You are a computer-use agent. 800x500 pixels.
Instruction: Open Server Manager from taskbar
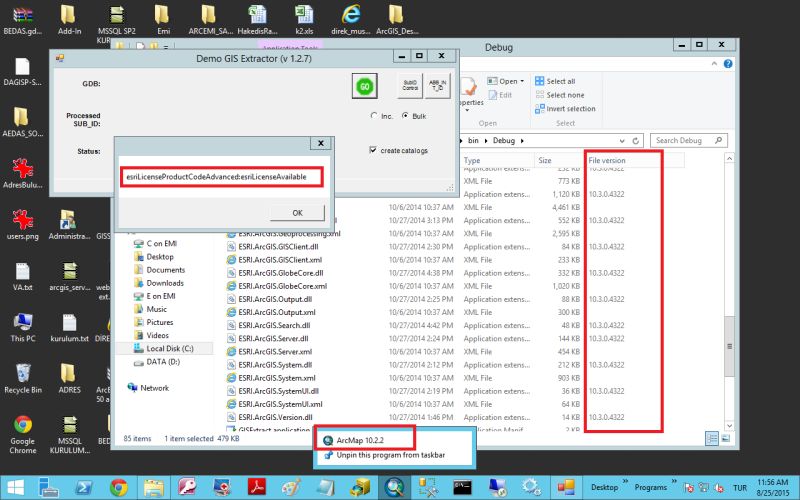click(49, 488)
